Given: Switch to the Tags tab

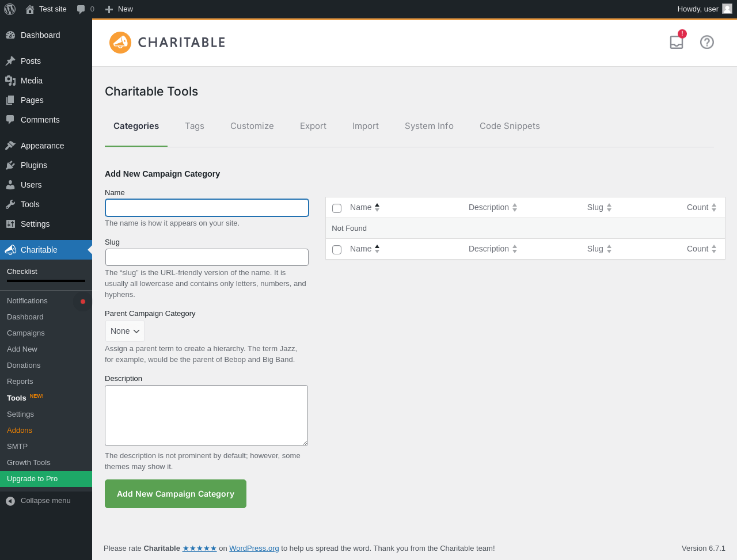Looking at the screenshot, I should (x=195, y=126).
